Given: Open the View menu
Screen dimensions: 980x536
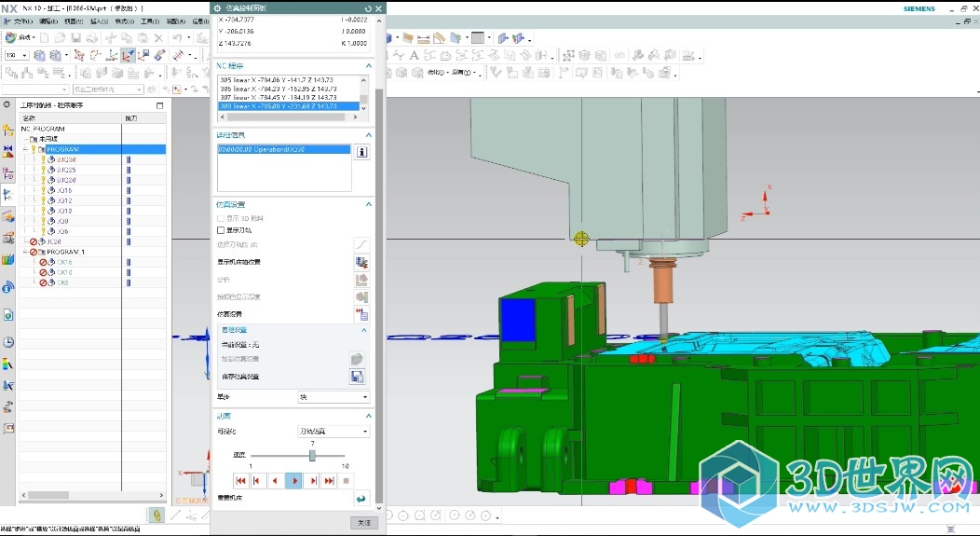Looking at the screenshot, I should 73,21.
